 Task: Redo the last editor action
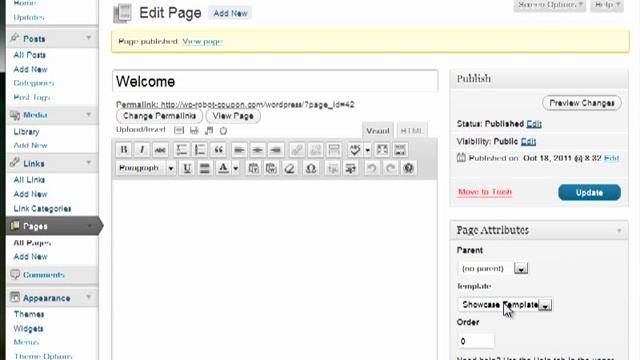pyautogui.click(x=390, y=168)
